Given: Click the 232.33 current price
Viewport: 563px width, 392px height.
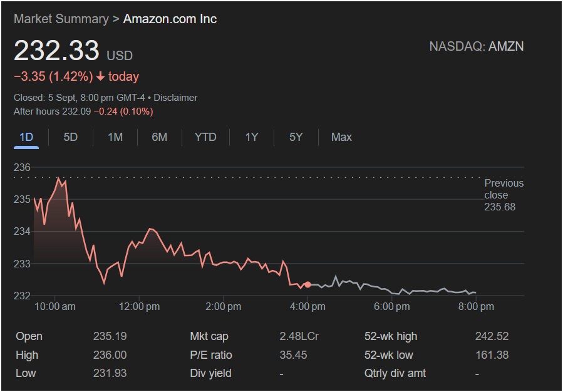Looking at the screenshot, I should [x=56, y=51].
